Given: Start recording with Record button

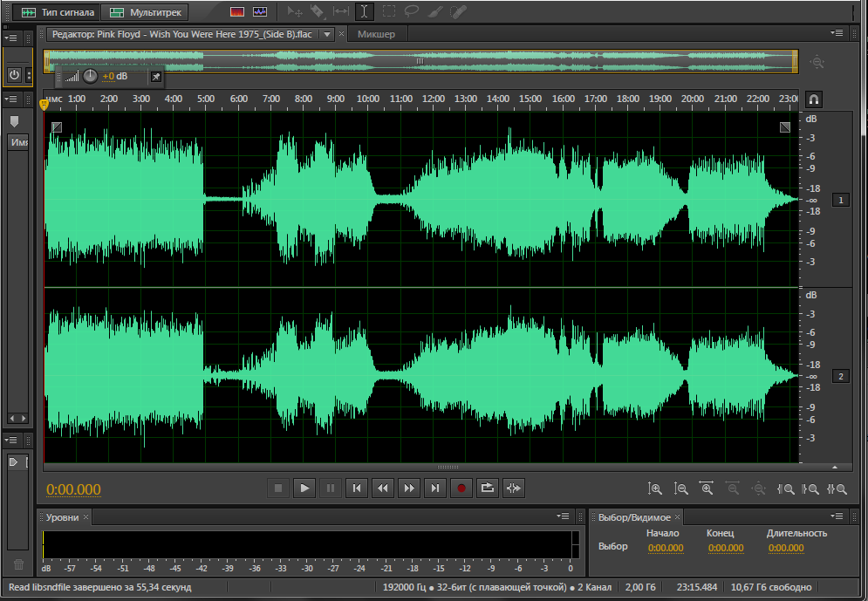Looking at the screenshot, I should click(461, 488).
